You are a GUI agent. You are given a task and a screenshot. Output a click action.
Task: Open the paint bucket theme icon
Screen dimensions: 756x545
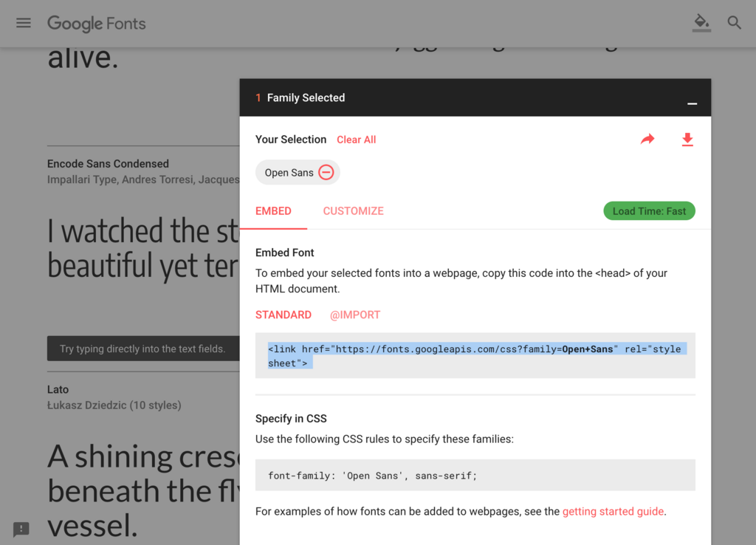[x=701, y=23]
